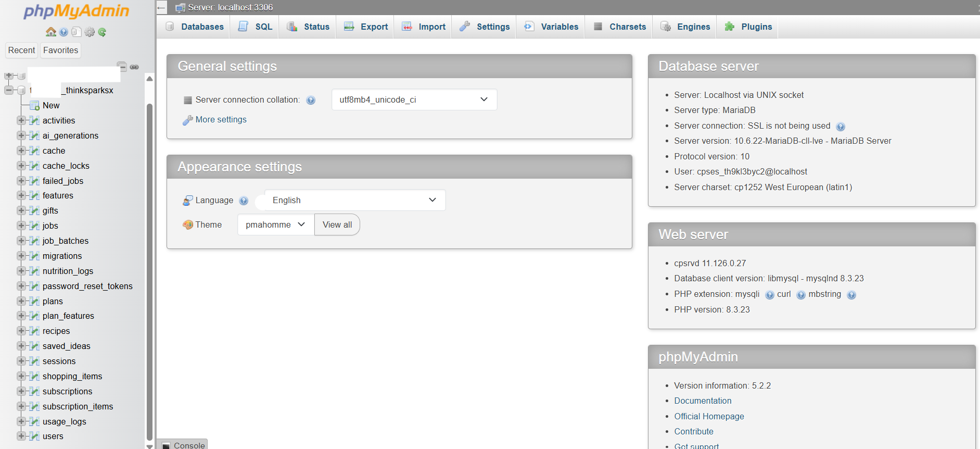Expand the subscriptions table node
The height and width of the screenshot is (449, 980).
pos(21,391)
